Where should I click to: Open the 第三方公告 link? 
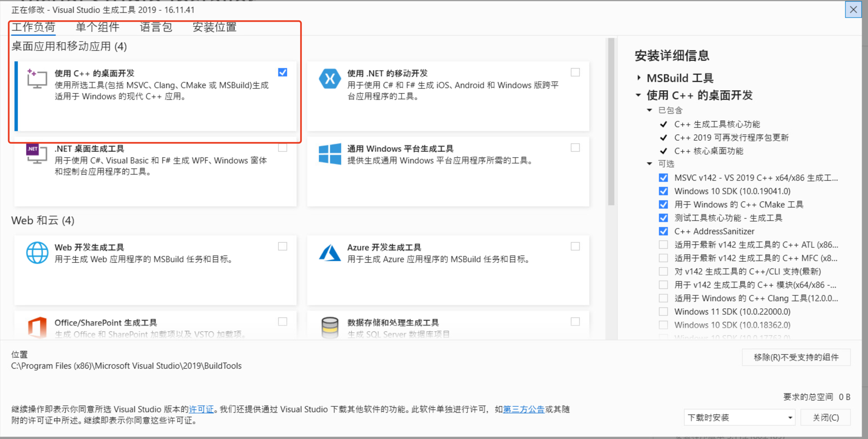pos(524,409)
